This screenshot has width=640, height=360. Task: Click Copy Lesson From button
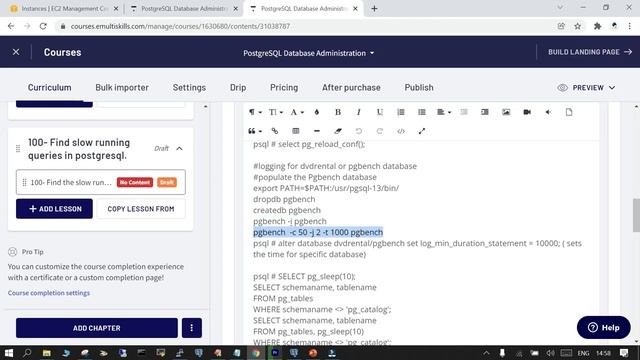(x=141, y=209)
